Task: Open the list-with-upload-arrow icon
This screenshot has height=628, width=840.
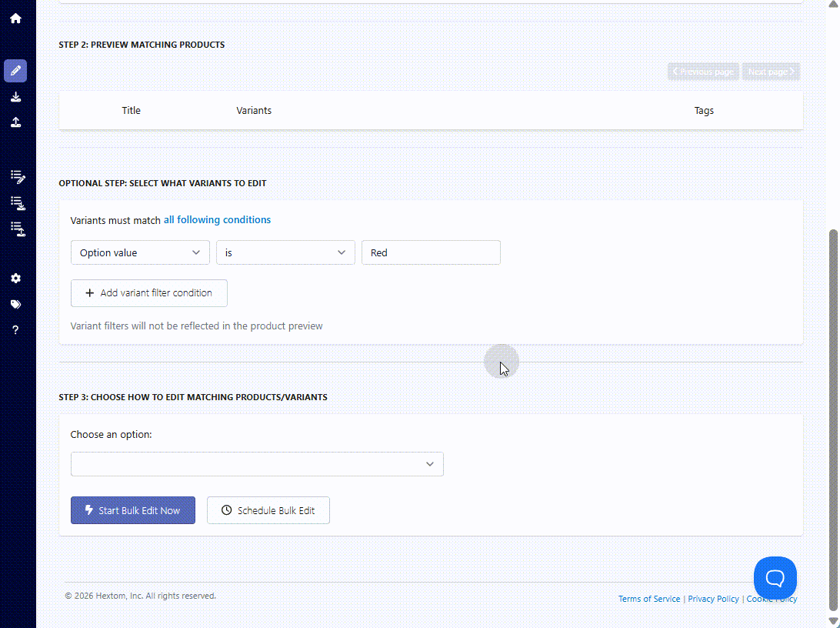Action: click(x=18, y=229)
